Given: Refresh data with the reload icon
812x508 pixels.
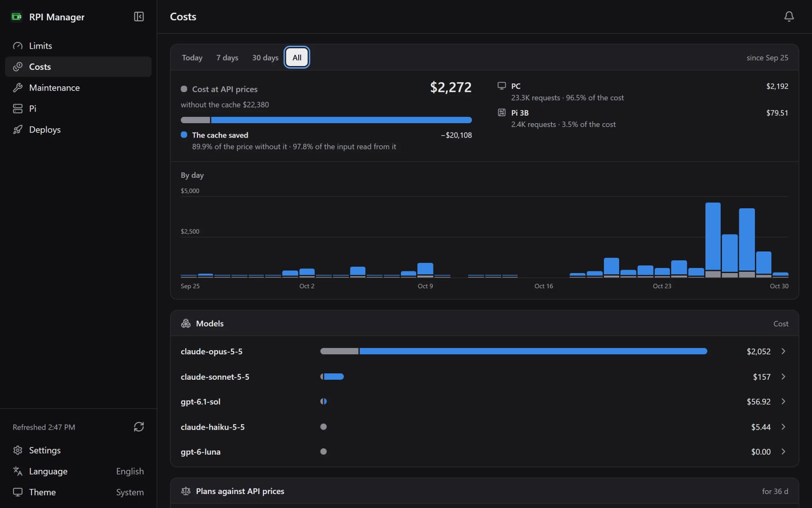Looking at the screenshot, I should pyautogui.click(x=139, y=427).
